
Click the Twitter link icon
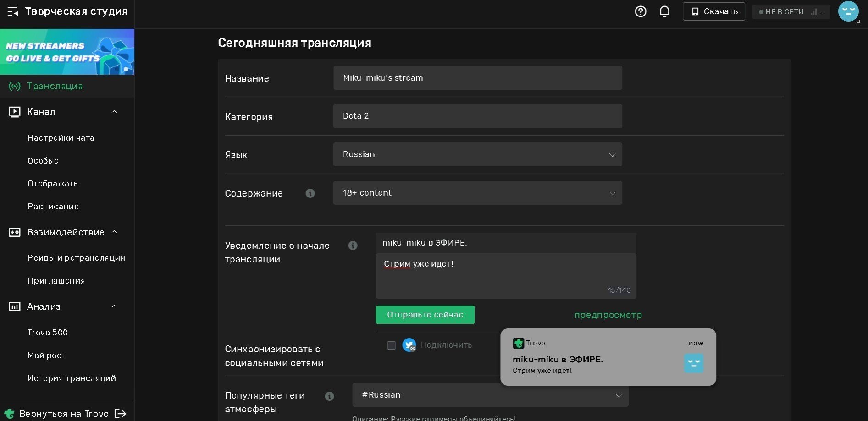(409, 345)
